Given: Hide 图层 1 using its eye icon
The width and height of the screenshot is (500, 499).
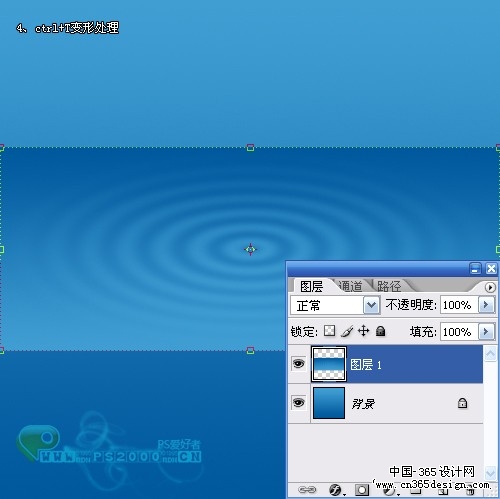Looking at the screenshot, I should tap(298, 363).
